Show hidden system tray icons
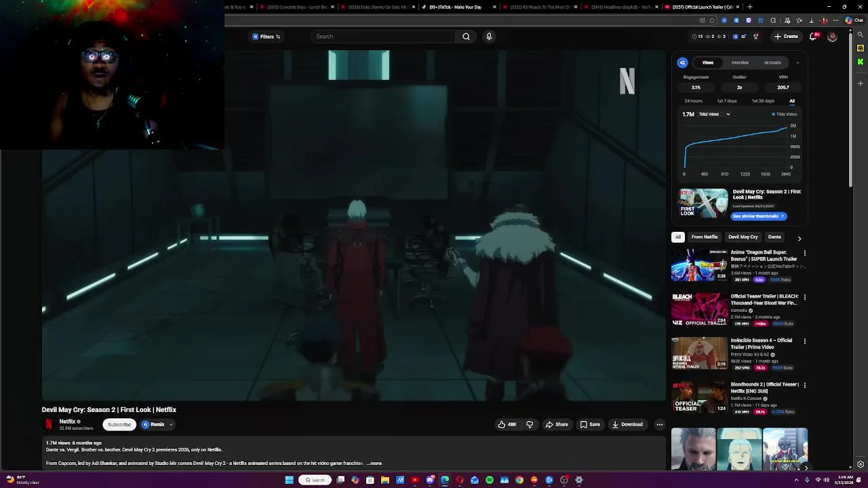Image resolution: width=868 pixels, height=488 pixels. coord(797,480)
